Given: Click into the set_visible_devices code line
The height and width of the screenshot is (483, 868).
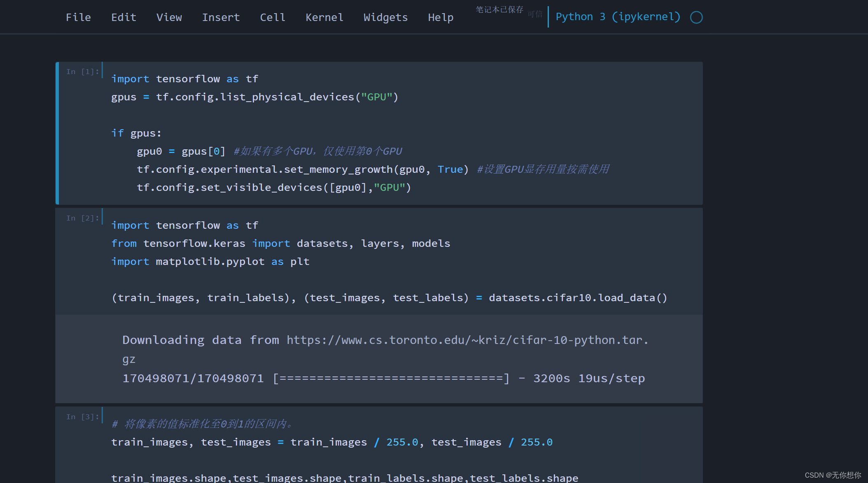Looking at the screenshot, I should point(274,188).
